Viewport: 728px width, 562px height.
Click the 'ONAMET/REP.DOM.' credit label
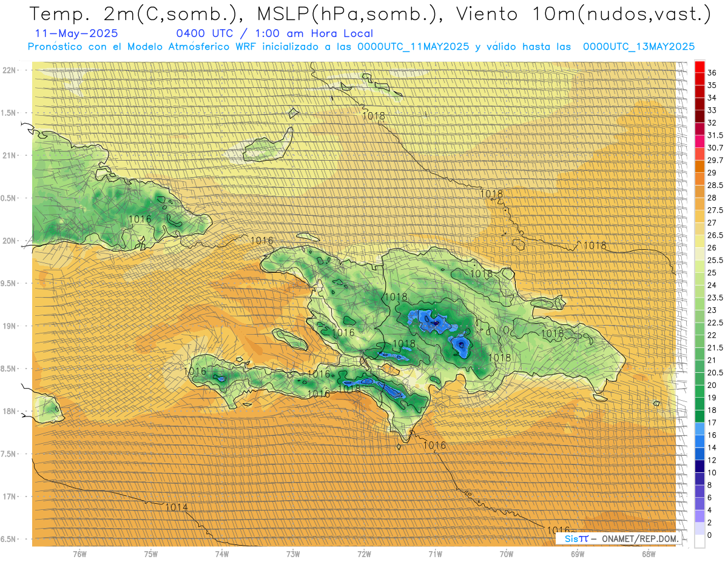(639, 538)
